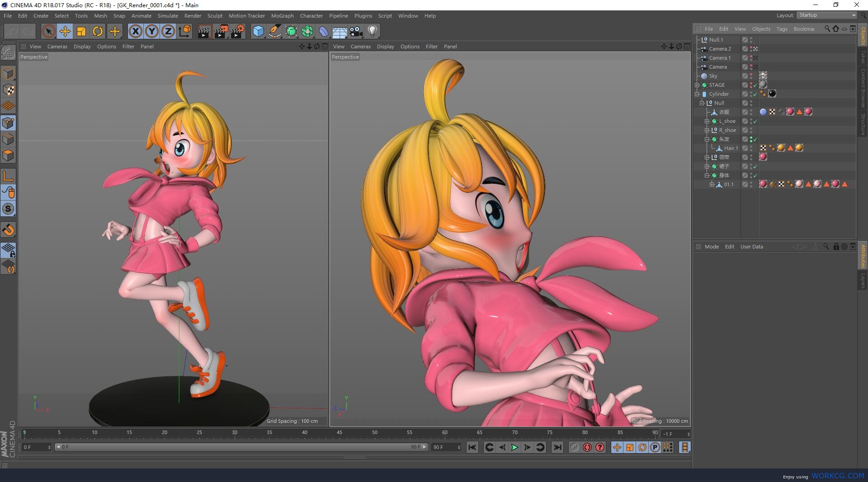Click the end frame 90 F field
Viewport: 868px width, 482px height.
[446, 447]
